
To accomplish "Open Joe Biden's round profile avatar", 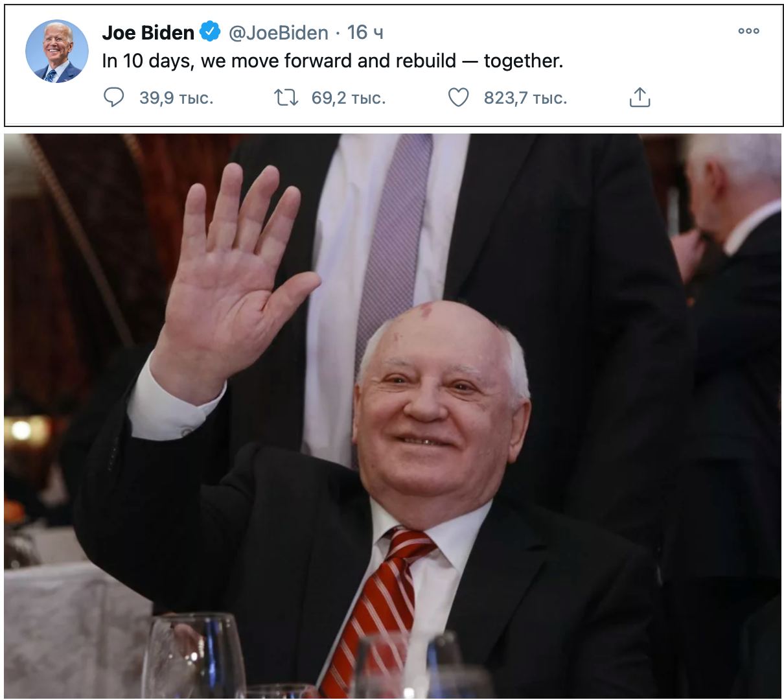I will point(57,51).
